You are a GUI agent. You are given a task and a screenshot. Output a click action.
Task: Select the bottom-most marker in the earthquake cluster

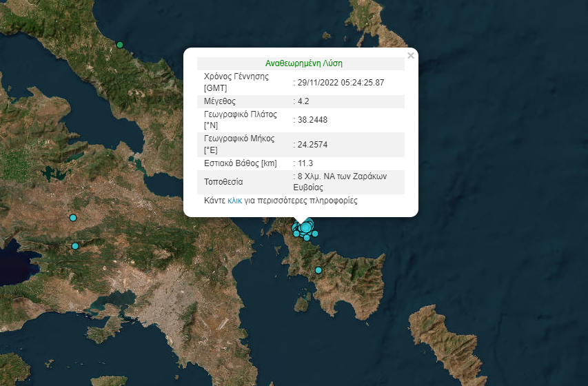click(307, 238)
